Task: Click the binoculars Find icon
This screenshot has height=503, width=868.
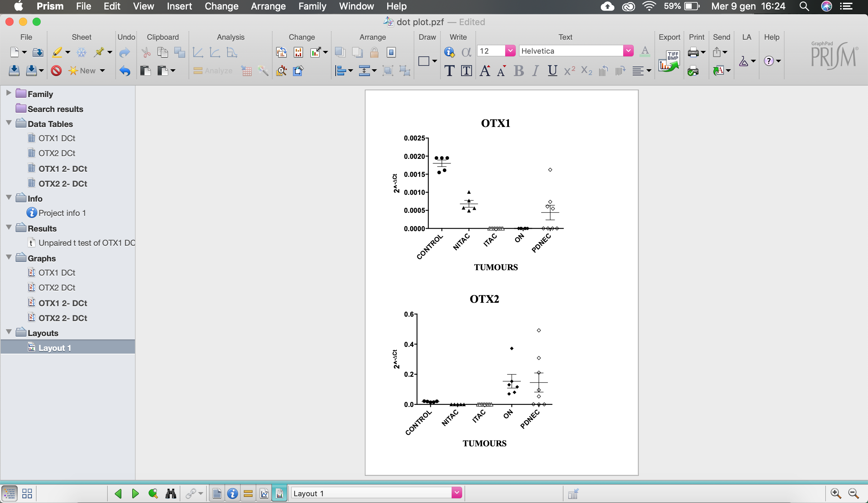Action: (171, 493)
